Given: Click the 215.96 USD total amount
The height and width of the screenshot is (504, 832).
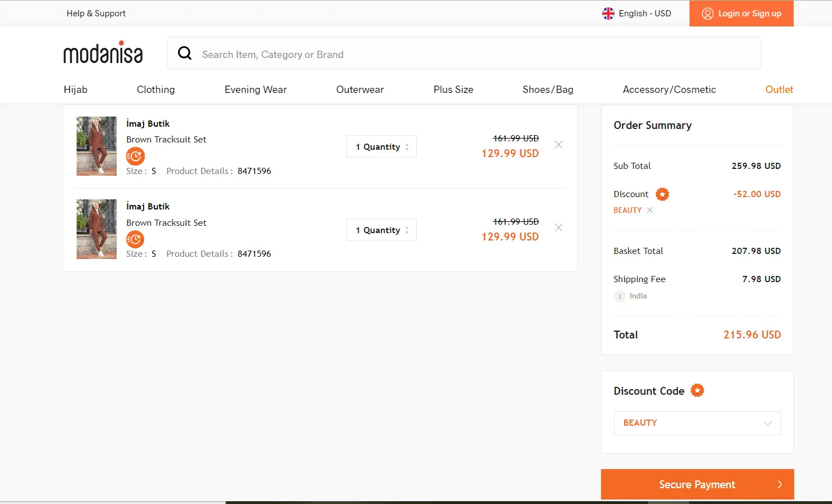Looking at the screenshot, I should [752, 335].
